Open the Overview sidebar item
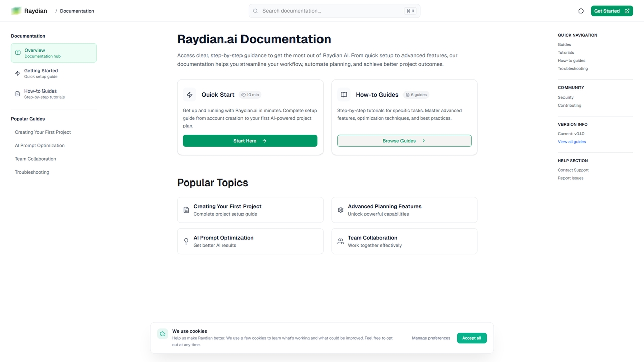Screen dimensions: 644x362 point(53,53)
